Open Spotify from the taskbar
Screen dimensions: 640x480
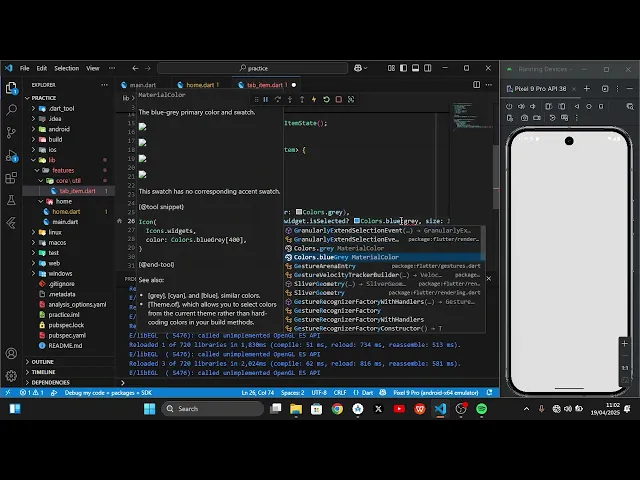[x=482, y=409]
